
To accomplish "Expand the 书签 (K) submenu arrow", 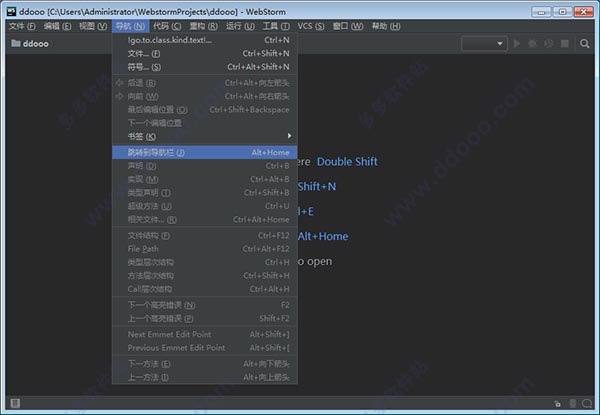I will 289,136.
